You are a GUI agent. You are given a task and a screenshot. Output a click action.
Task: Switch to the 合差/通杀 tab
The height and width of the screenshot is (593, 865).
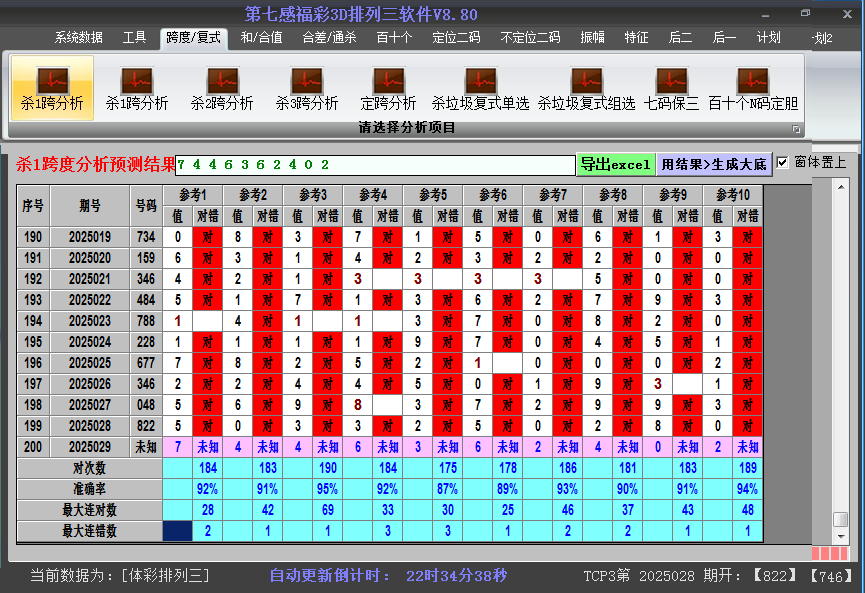tap(329, 38)
